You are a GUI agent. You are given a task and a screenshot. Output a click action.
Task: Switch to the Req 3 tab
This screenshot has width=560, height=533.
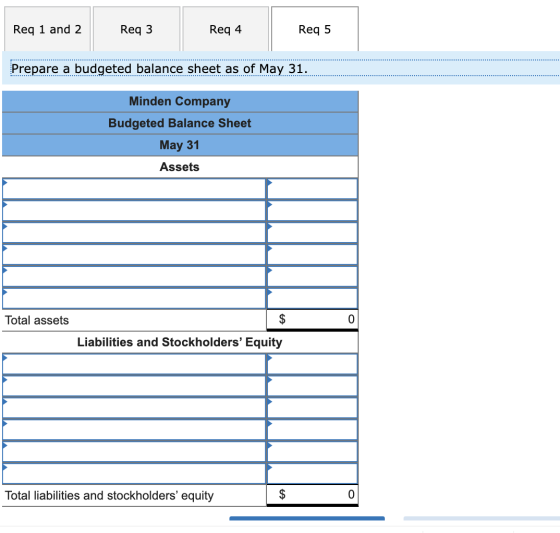136,29
